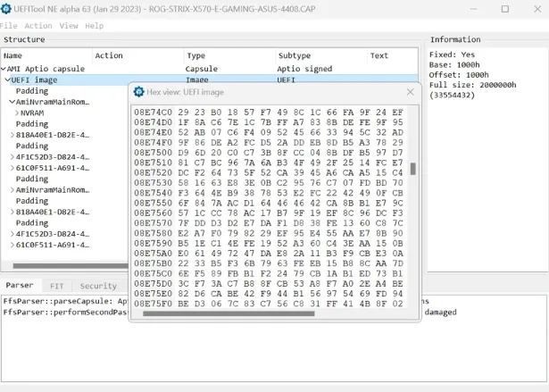Expand the last 61C0F511-A691 node
The height and width of the screenshot is (392, 549).
(x=12, y=245)
